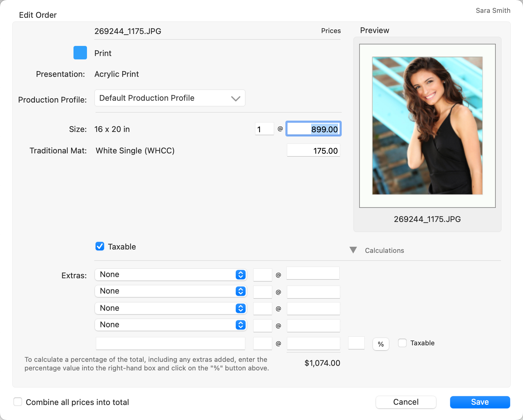Viewport: 523px width, 420px height.
Task: Open the first Extras None dropdown
Action: [x=171, y=275]
